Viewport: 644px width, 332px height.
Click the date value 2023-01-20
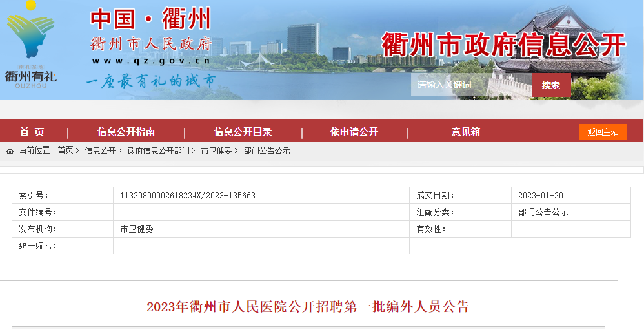(541, 196)
